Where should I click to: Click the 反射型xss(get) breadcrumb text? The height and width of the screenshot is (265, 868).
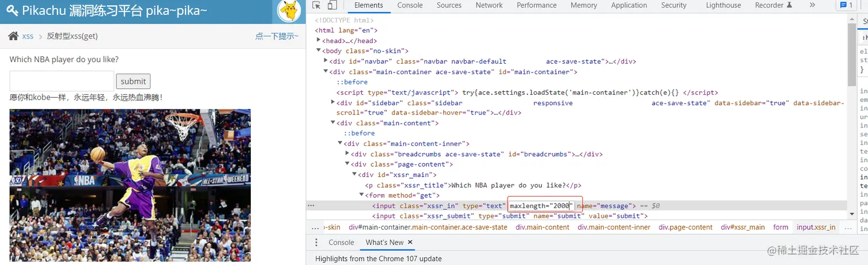72,36
